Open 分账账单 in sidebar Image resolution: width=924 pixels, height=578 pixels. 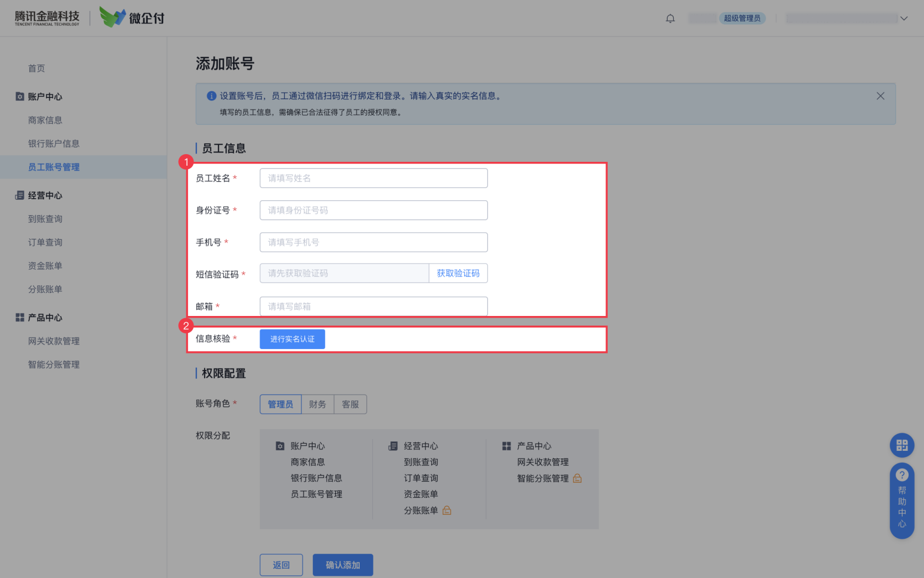click(x=45, y=289)
